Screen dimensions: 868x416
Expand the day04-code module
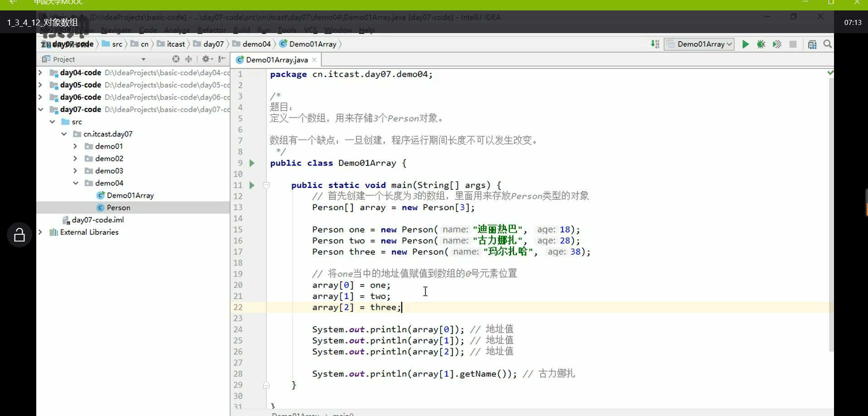coord(40,73)
